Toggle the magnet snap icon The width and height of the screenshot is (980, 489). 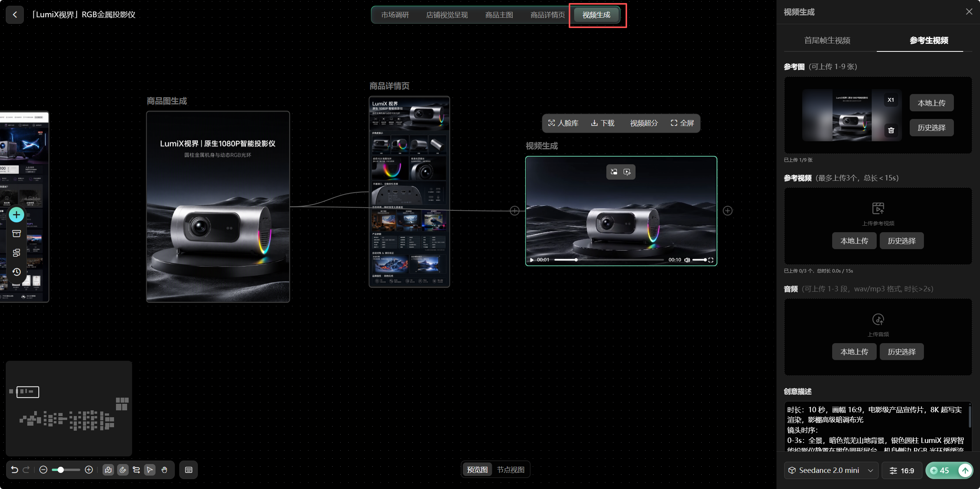(x=123, y=470)
